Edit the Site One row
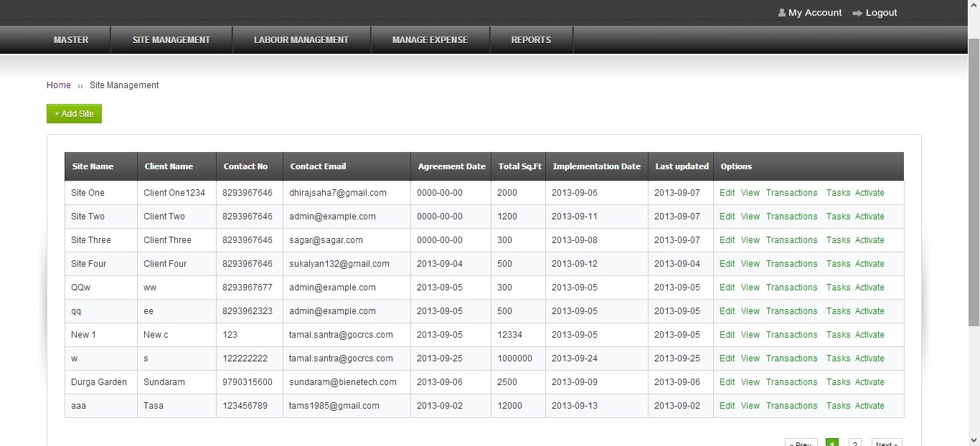The height and width of the screenshot is (446, 980). pos(727,193)
